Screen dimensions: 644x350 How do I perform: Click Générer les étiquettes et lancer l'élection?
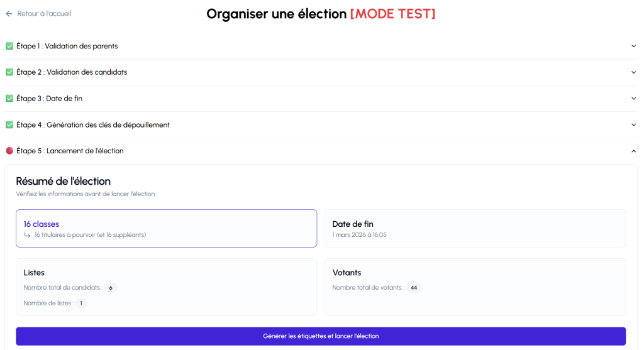[321, 336]
